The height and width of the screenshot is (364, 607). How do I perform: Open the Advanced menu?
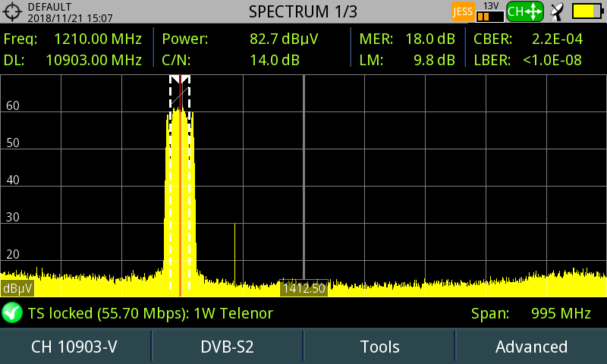tap(532, 347)
